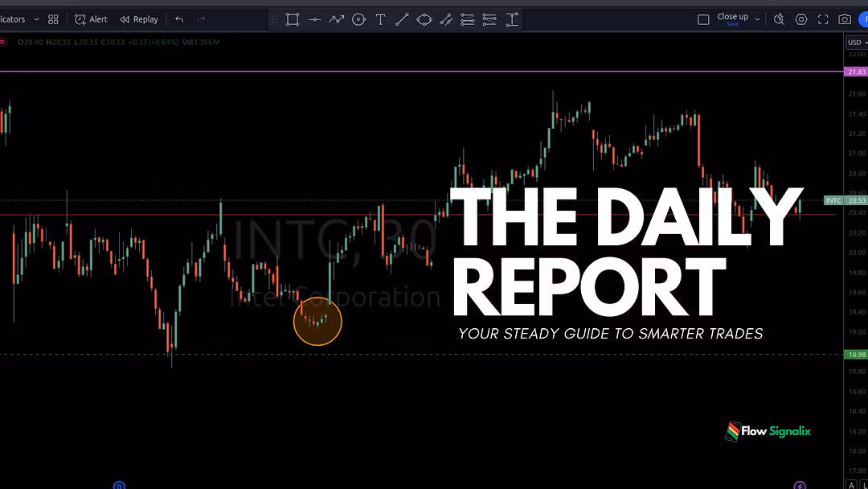The width and height of the screenshot is (868, 489).
Task: Select the Horizontal Line tool
Action: click(x=314, y=19)
